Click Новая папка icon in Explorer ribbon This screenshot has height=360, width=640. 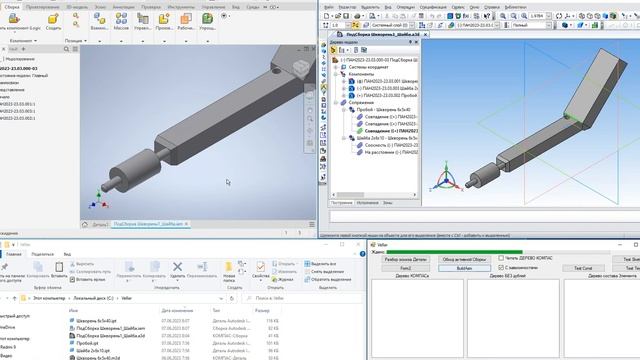coord(229,267)
